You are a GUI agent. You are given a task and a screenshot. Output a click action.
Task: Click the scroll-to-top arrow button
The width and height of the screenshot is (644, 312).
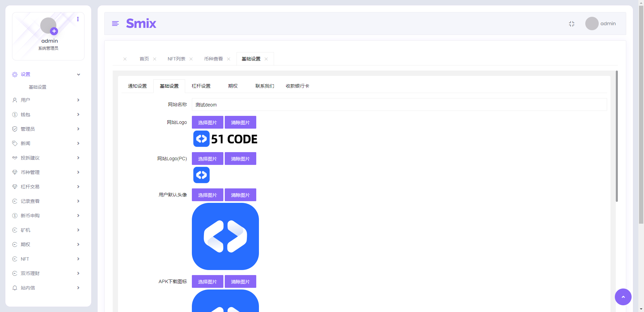coord(623,297)
